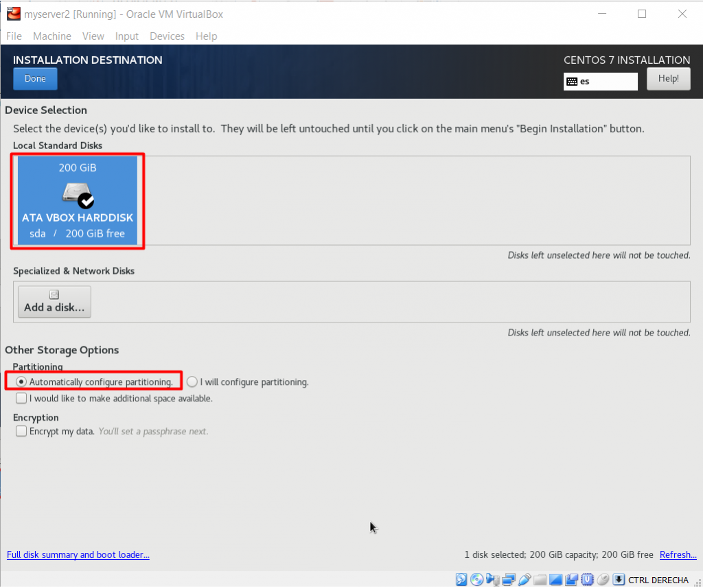Maximize the myserver2 VirtualBox window

pos(642,14)
